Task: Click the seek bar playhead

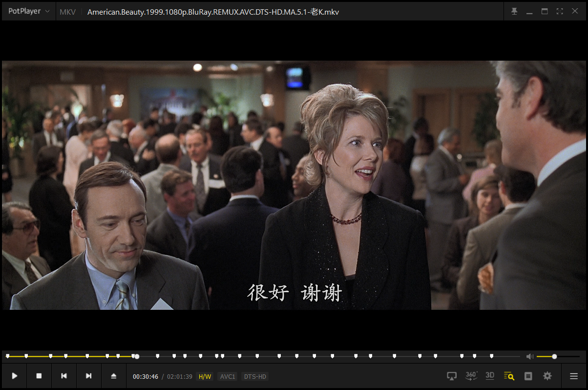Action: [x=137, y=356]
